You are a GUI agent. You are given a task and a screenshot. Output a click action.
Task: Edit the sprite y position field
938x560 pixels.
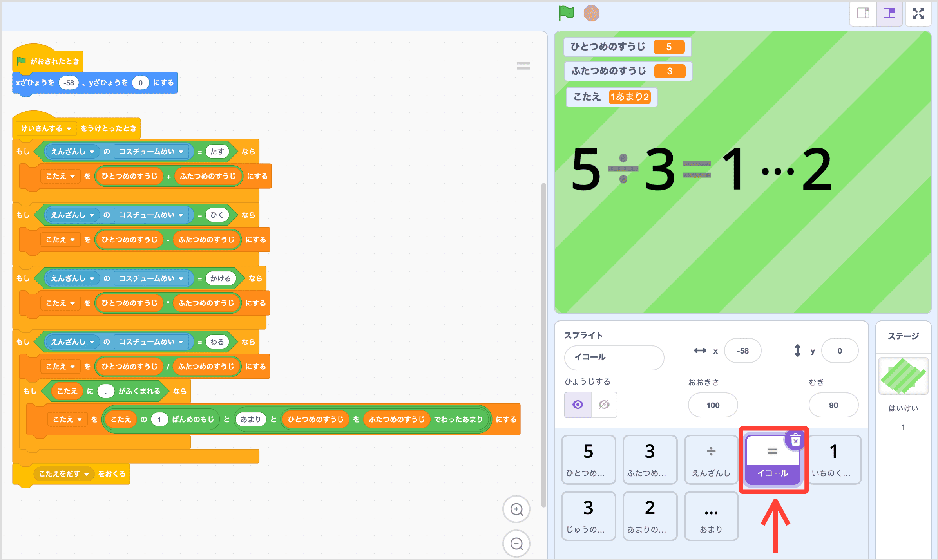[840, 351]
